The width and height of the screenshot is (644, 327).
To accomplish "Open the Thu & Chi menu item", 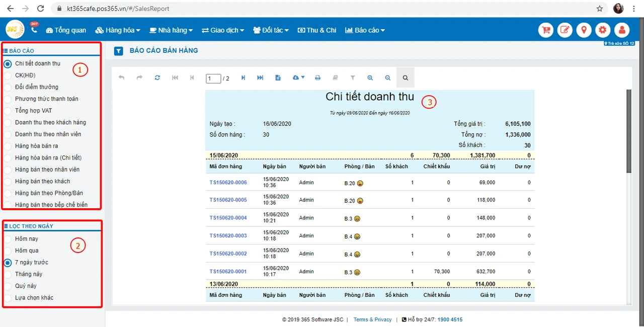I will [317, 30].
